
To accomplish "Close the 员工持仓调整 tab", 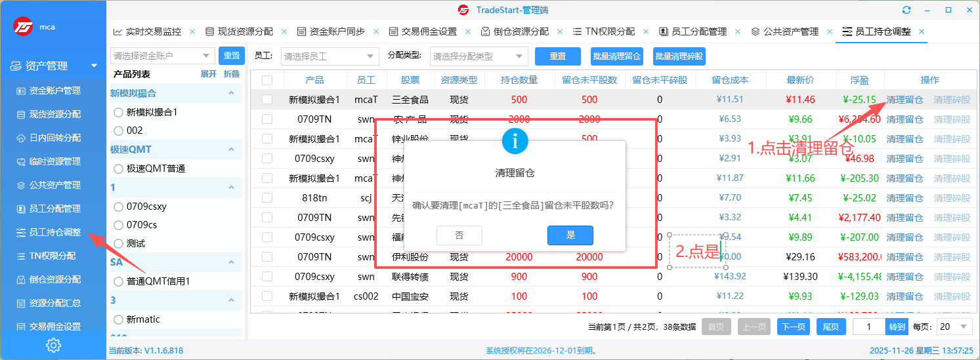I will click(x=922, y=31).
